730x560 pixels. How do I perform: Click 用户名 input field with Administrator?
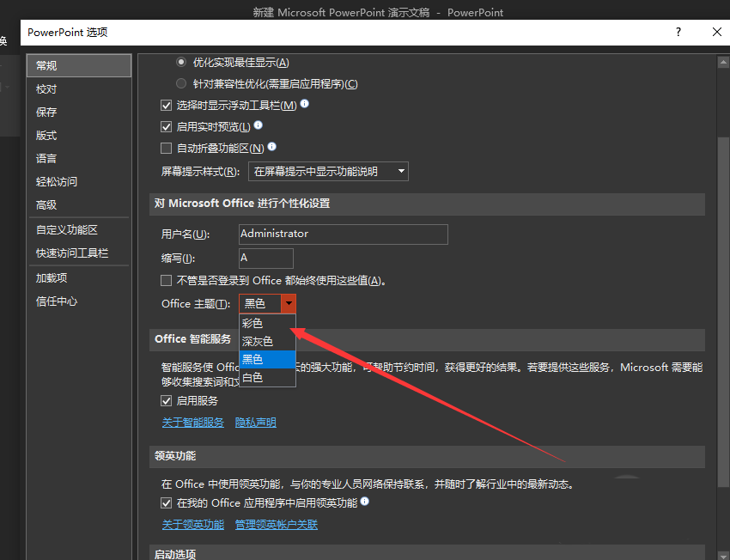344,234
